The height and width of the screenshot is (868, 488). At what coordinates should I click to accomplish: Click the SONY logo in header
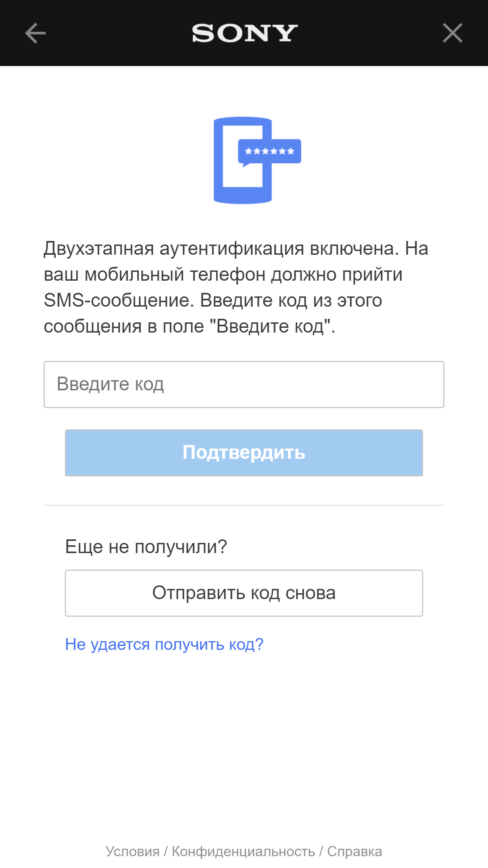244,33
